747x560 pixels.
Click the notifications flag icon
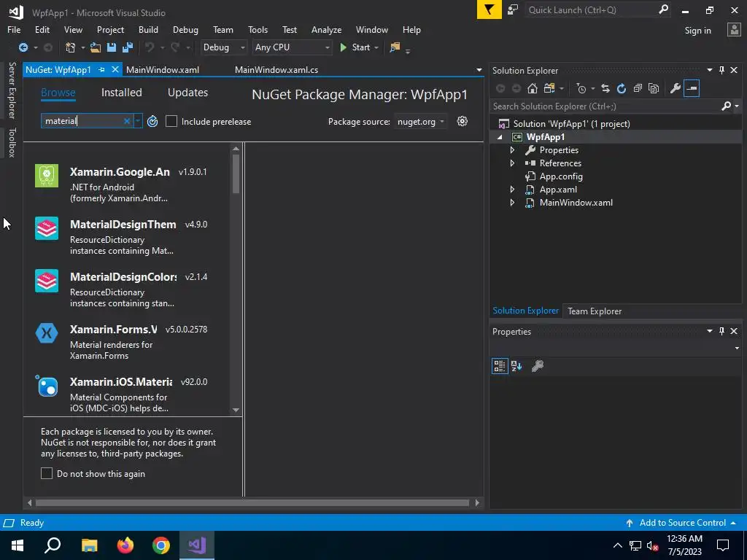(x=489, y=9)
